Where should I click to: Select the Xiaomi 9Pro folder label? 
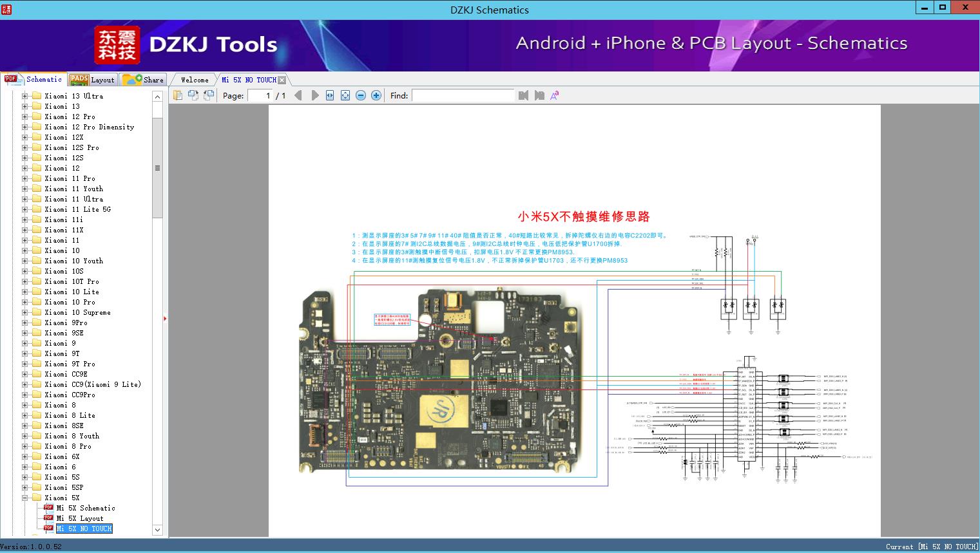(66, 323)
